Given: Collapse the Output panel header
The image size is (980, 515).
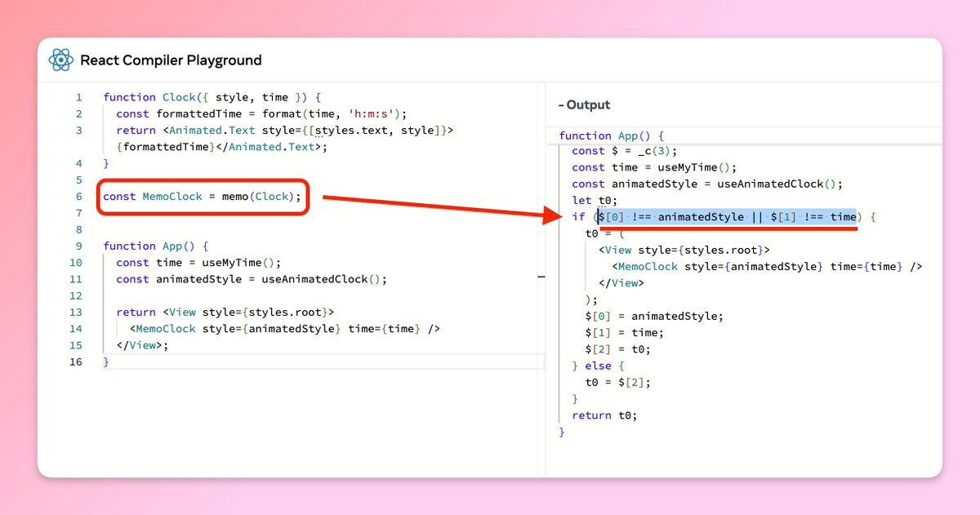Looking at the screenshot, I should coord(584,105).
